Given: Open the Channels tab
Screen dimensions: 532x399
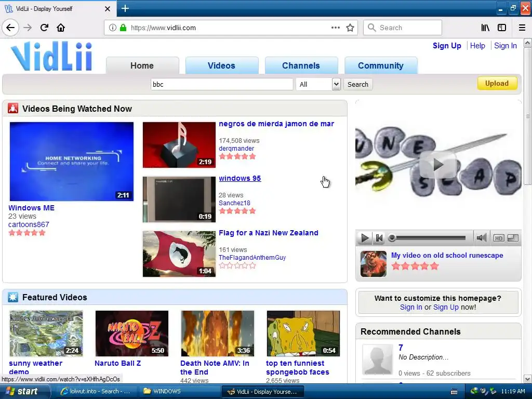Looking at the screenshot, I should (301, 65).
